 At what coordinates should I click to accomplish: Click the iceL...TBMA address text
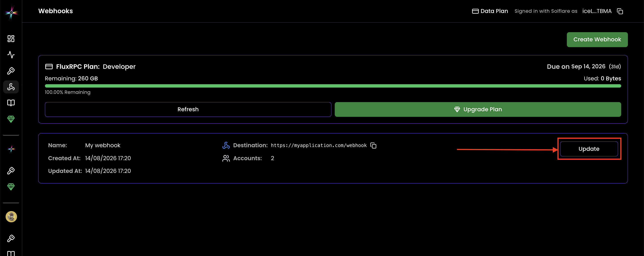(x=597, y=11)
